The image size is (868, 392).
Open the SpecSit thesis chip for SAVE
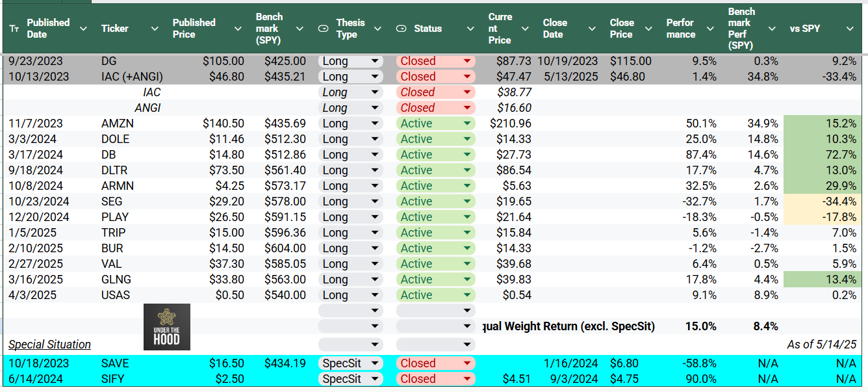(350, 363)
